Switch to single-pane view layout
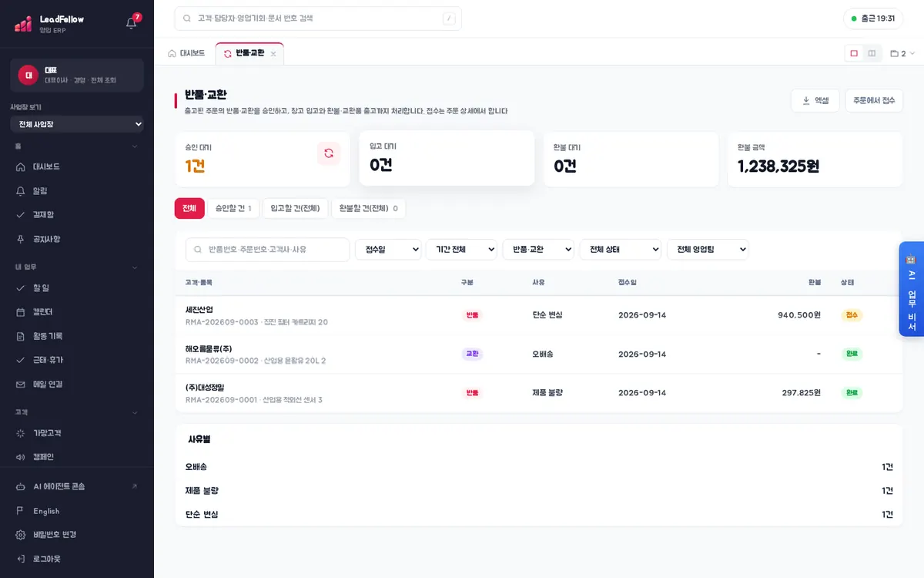The image size is (924, 578). 854,53
